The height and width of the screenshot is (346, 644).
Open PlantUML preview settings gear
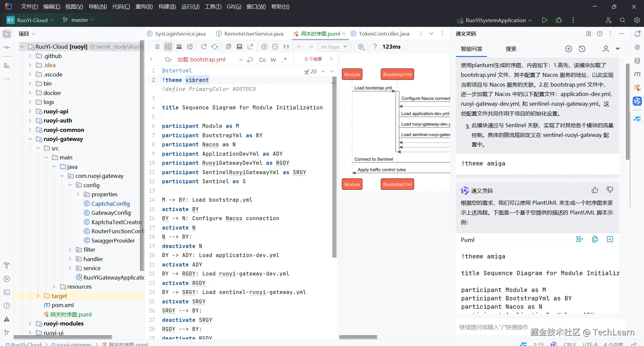click(361, 47)
